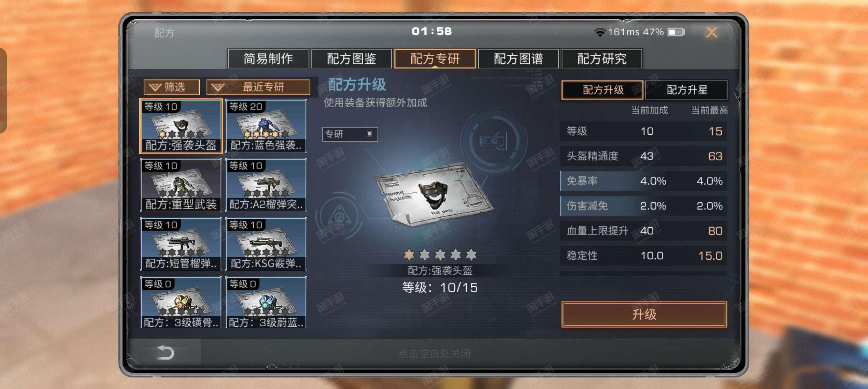Tap the circular goggles slot icon
Image resolution: width=868 pixels, height=389 pixels.
(x=493, y=140)
